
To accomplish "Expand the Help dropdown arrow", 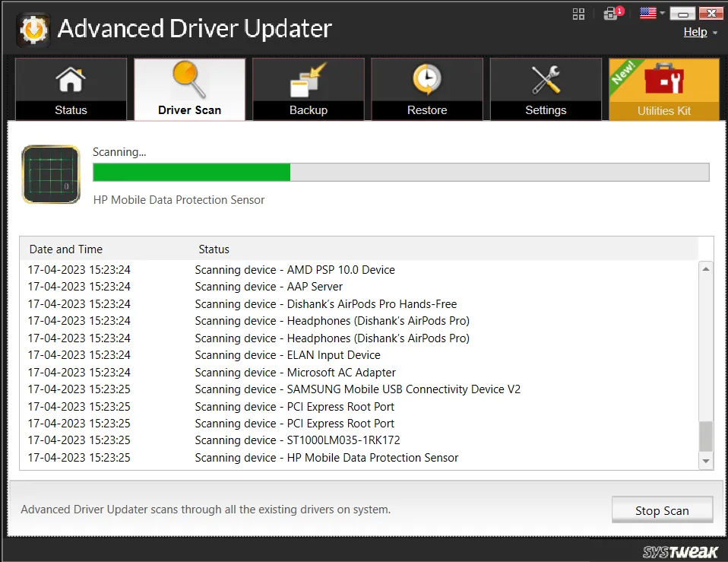I will click(x=715, y=33).
